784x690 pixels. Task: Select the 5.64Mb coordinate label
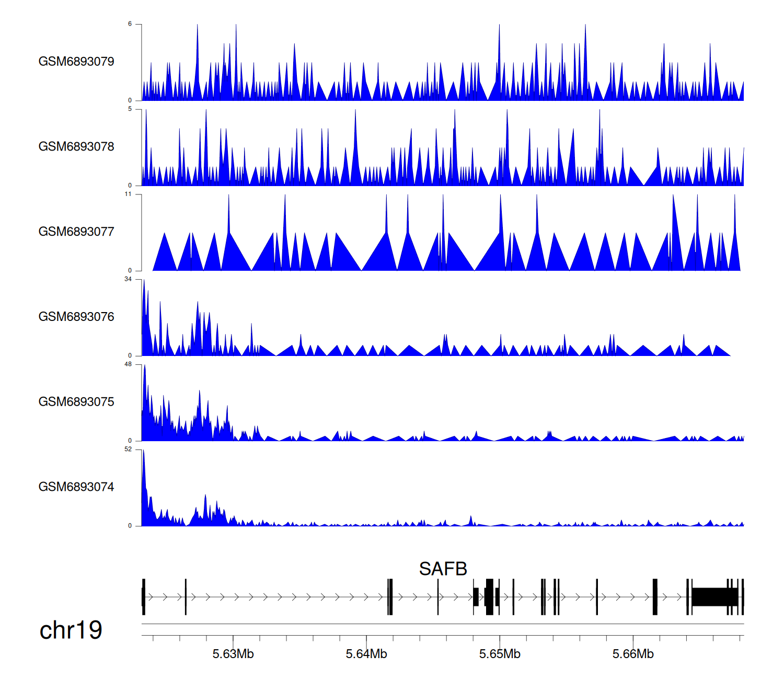[366, 654]
